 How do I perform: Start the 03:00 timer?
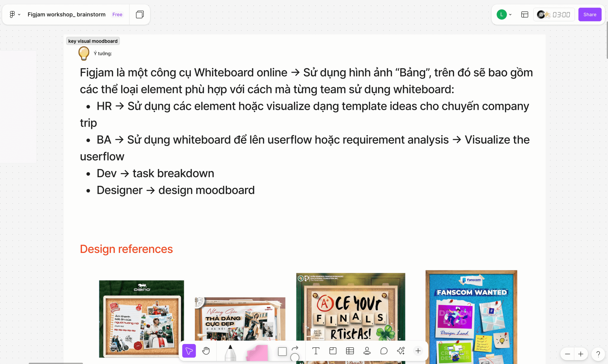pos(561,15)
